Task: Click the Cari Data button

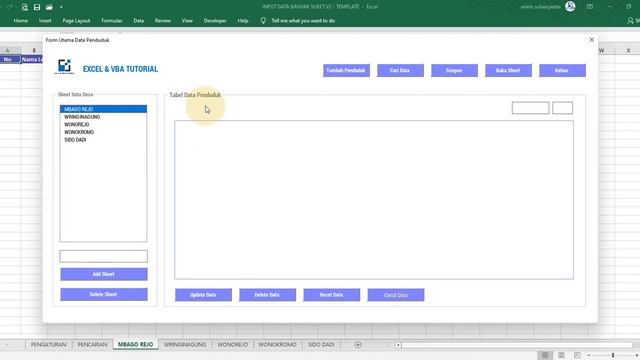Action: (x=400, y=70)
